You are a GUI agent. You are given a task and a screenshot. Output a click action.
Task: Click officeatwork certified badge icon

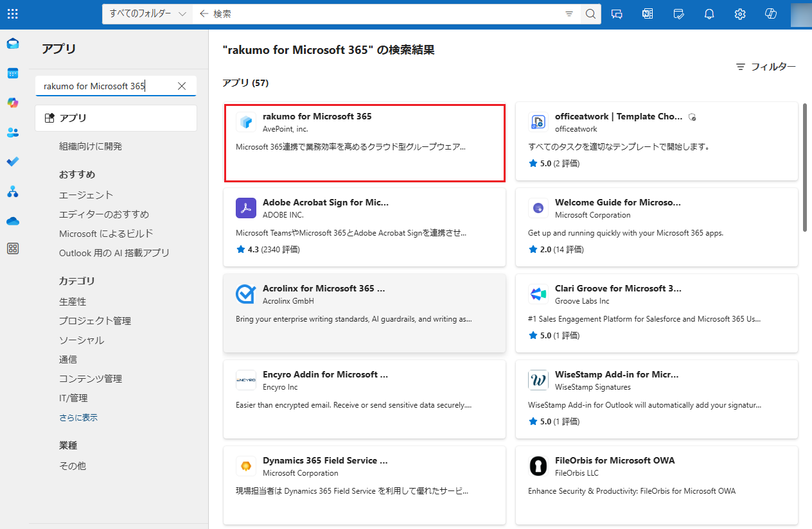point(693,117)
